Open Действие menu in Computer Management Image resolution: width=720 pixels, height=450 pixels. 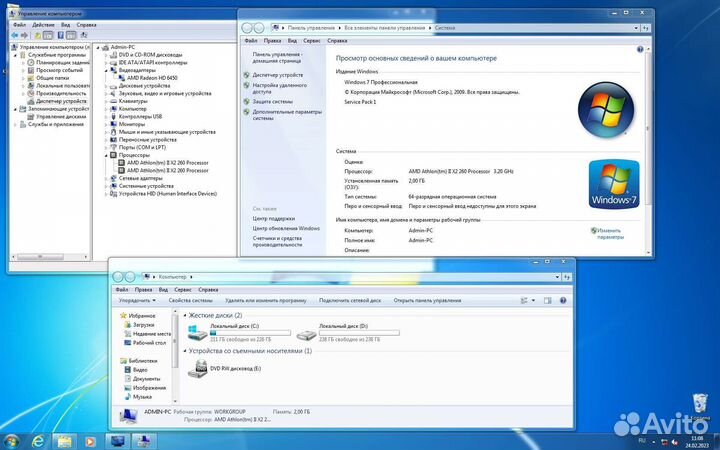click(44, 25)
